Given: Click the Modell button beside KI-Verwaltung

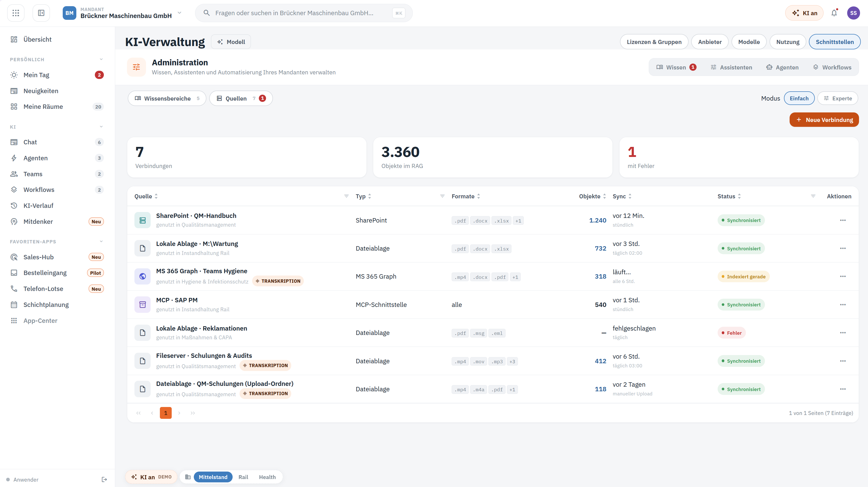Looking at the screenshot, I should pos(231,41).
